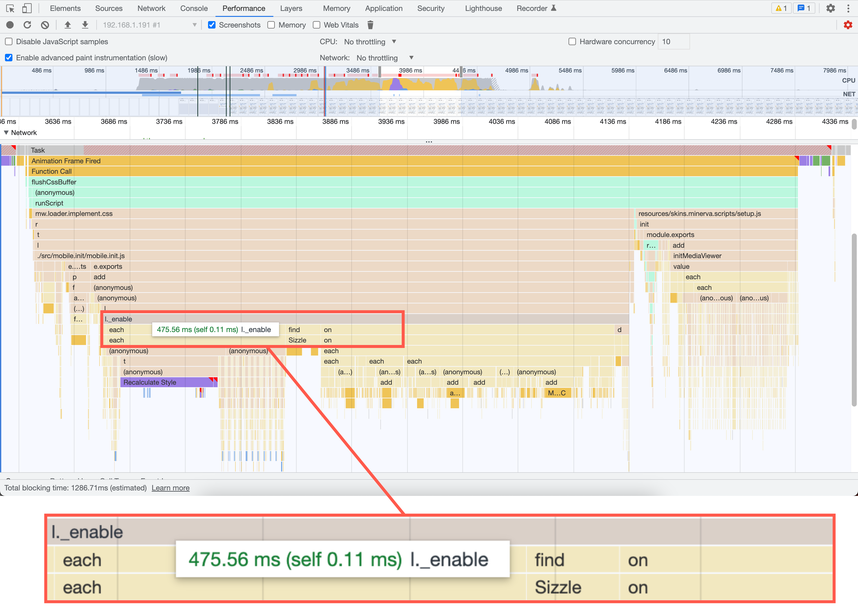Open the Application tab
Viewport: 858px width, 616px height.
coord(384,8)
